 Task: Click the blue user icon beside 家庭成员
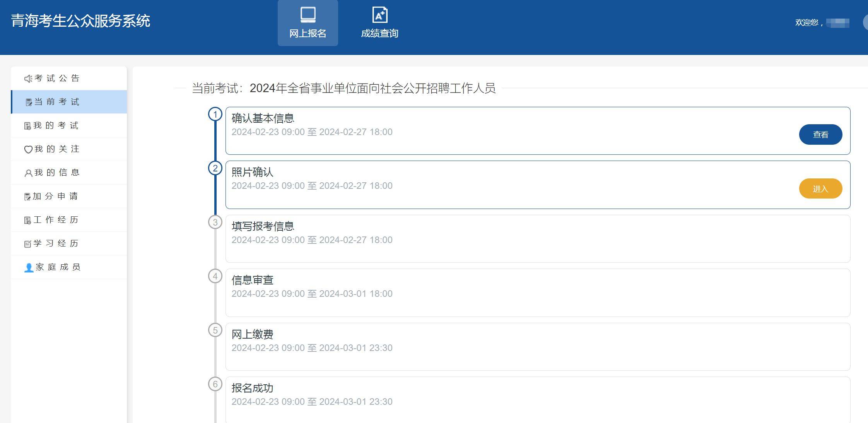coord(29,267)
